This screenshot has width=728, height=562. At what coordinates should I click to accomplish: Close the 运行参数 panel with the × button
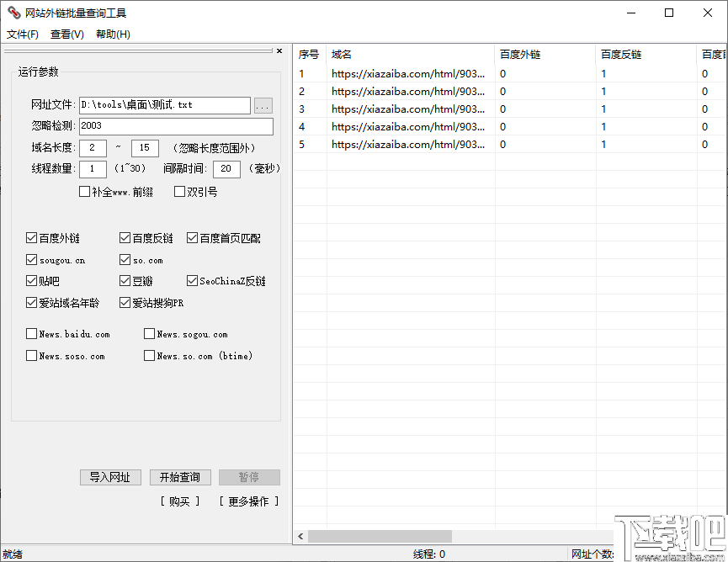(x=279, y=50)
